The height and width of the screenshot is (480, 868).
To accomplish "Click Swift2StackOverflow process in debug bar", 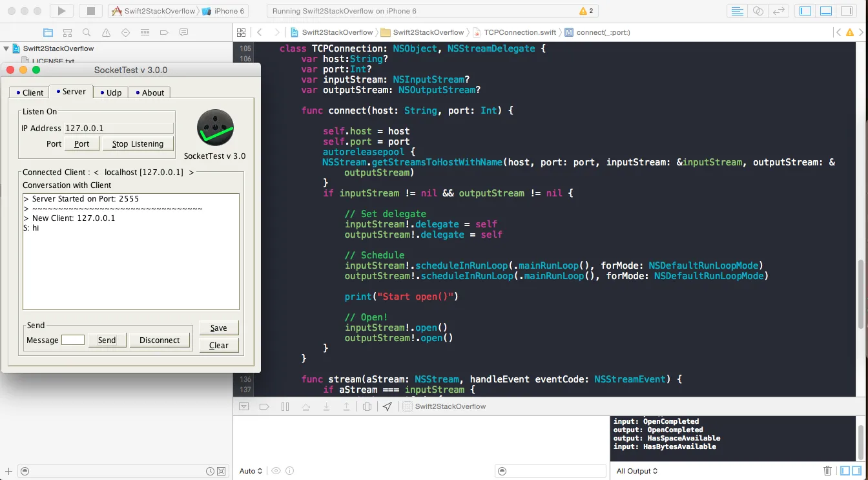I will [x=444, y=406].
